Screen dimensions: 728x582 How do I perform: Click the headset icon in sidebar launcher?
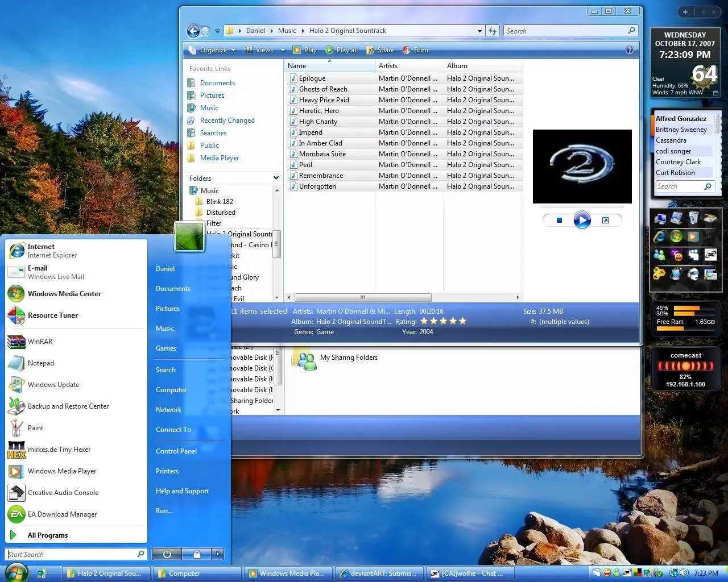(693, 274)
